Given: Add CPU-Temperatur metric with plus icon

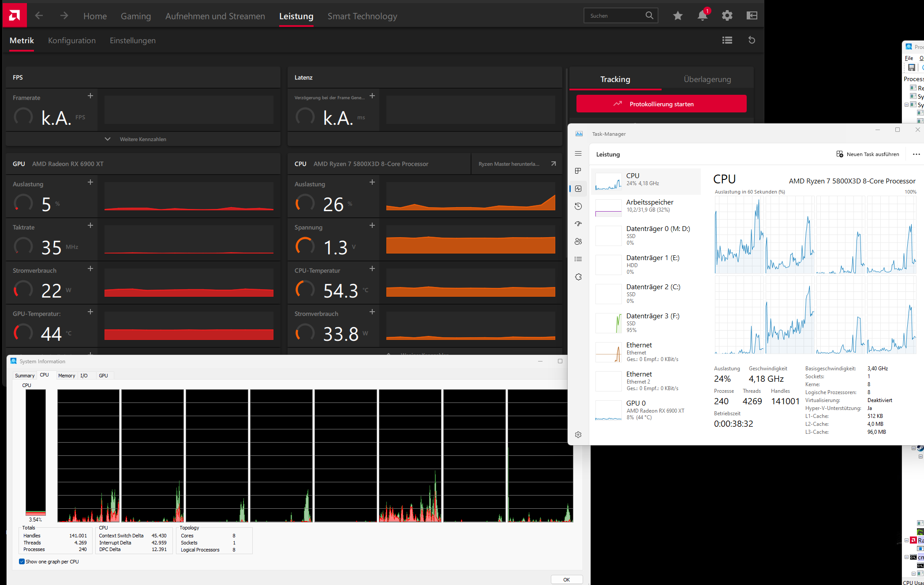Looking at the screenshot, I should [x=372, y=268].
